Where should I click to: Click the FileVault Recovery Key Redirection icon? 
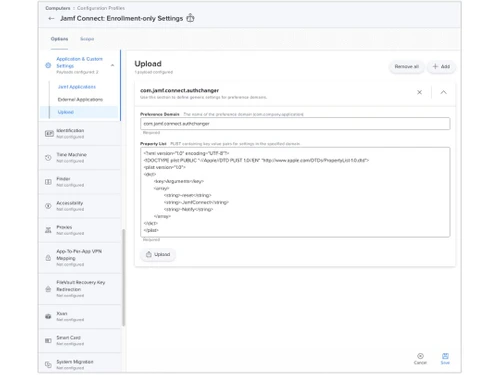pos(48,289)
